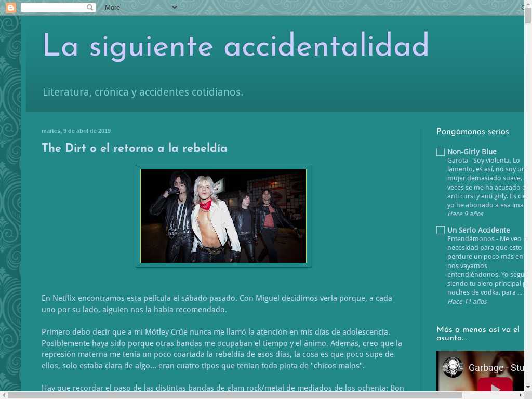Screen dimensions: 532x399
Task: Click the search magnifier icon in navbar
Action: tap(90, 7)
